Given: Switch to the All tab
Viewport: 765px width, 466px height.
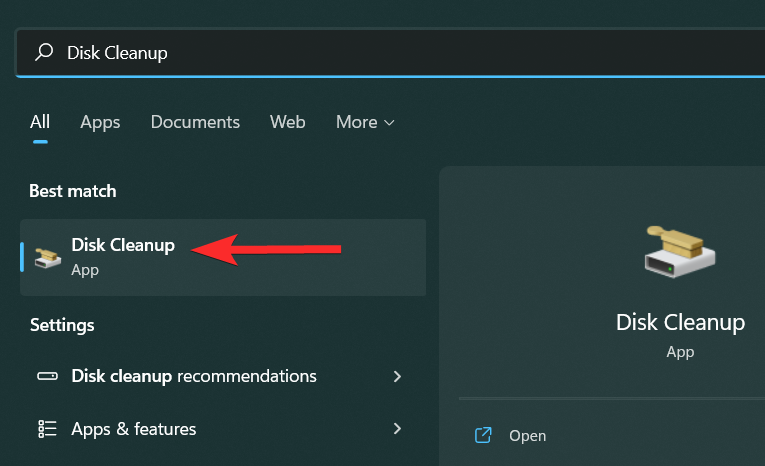Looking at the screenshot, I should tap(40, 122).
